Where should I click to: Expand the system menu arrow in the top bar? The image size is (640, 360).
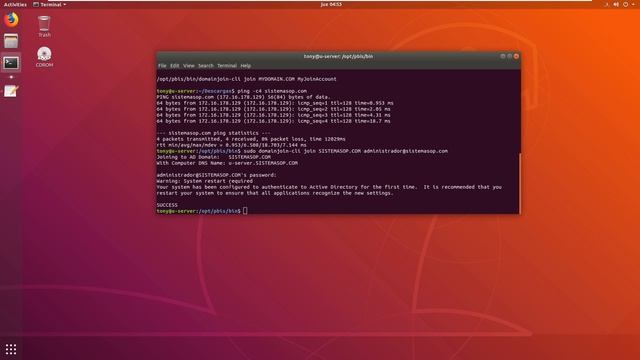point(633,4)
